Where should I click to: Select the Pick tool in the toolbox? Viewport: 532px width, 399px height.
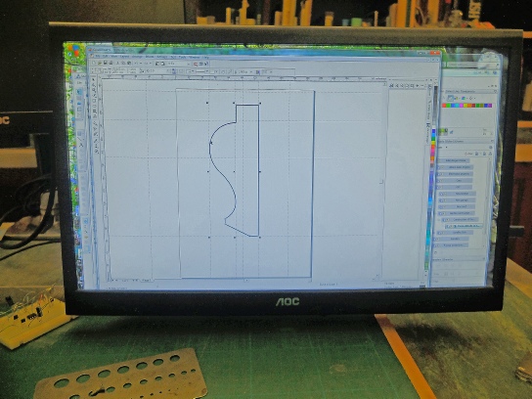(x=94, y=80)
